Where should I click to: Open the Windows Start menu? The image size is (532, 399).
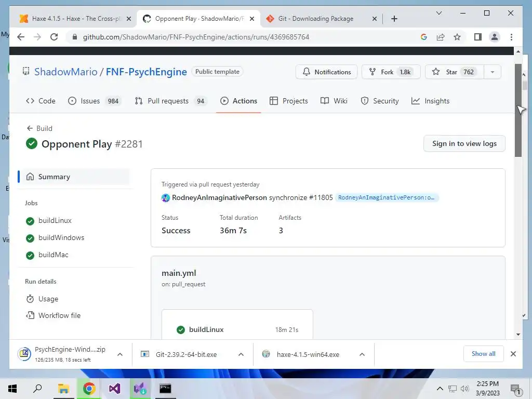tap(12, 389)
